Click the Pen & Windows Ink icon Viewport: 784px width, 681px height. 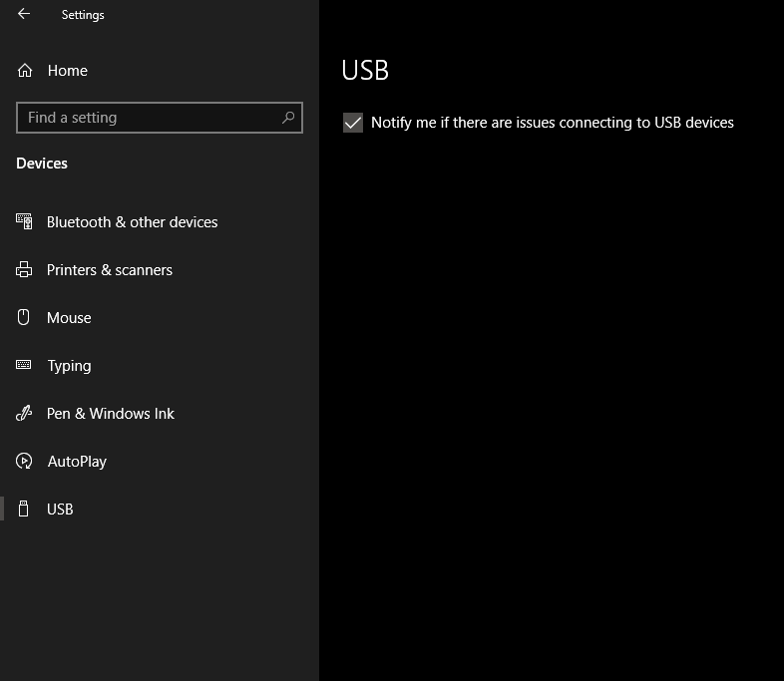24,413
